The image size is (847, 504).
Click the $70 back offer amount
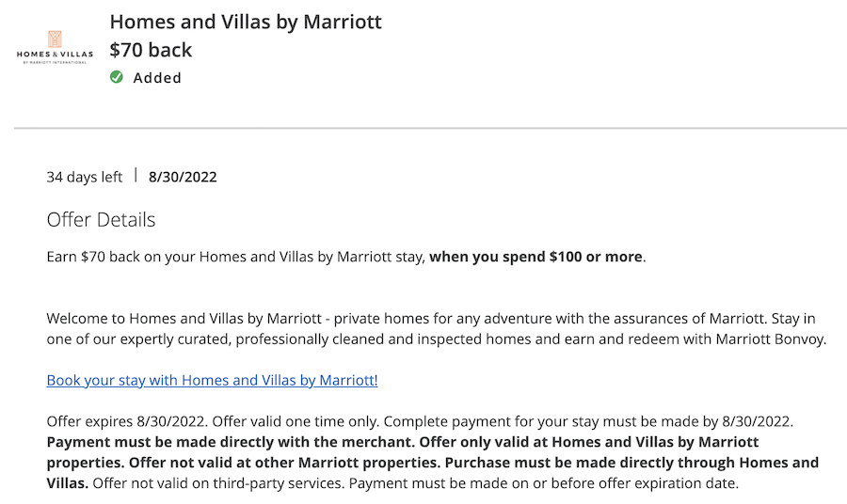pos(151,50)
